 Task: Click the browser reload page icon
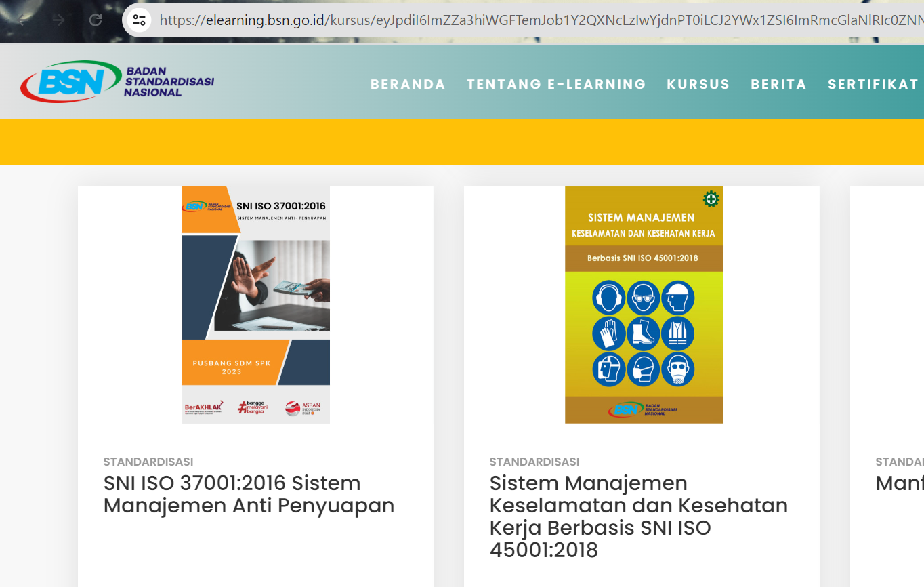pos(96,20)
